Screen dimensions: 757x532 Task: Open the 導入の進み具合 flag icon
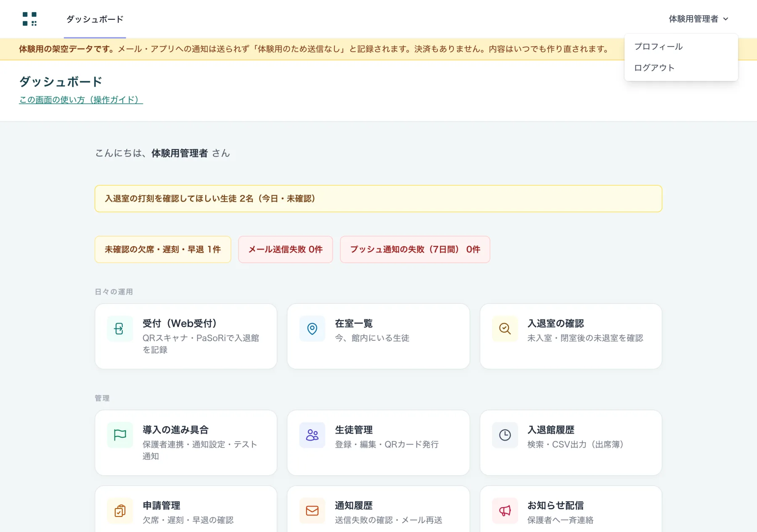tap(119, 435)
